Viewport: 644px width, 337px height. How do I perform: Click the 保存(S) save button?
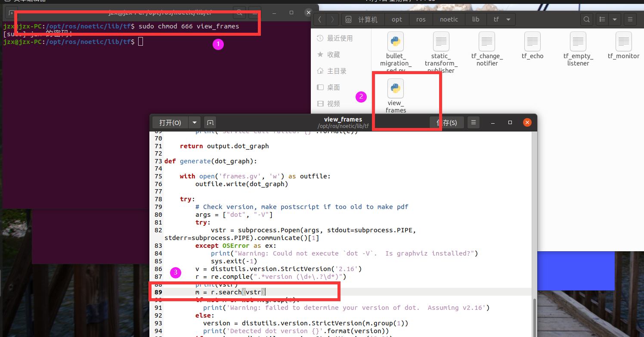pyautogui.click(x=447, y=122)
